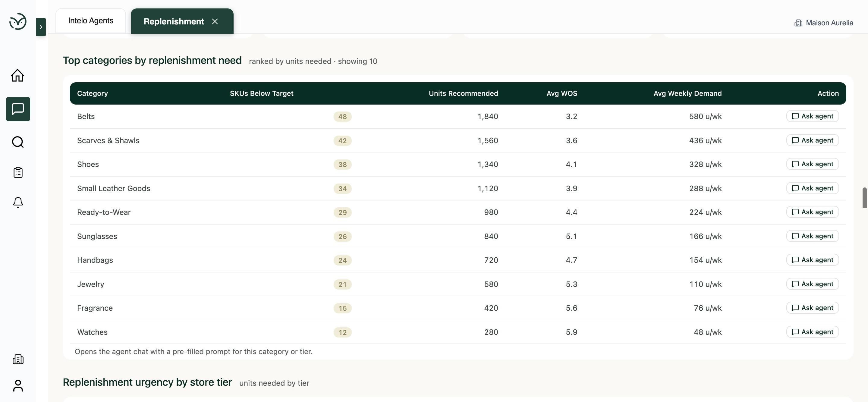Viewport: 868px width, 402px height.
Task: Click the Handbags category cell
Action: [x=95, y=260]
